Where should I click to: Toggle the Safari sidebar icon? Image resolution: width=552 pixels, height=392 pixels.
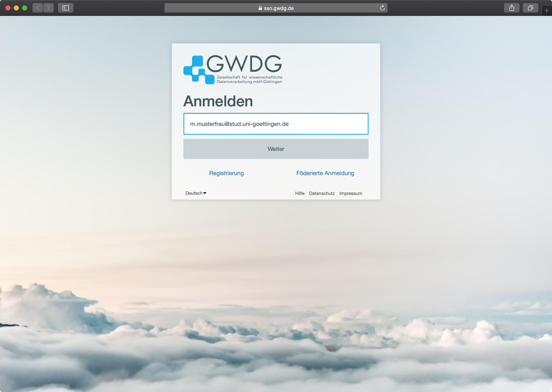[x=66, y=8]
